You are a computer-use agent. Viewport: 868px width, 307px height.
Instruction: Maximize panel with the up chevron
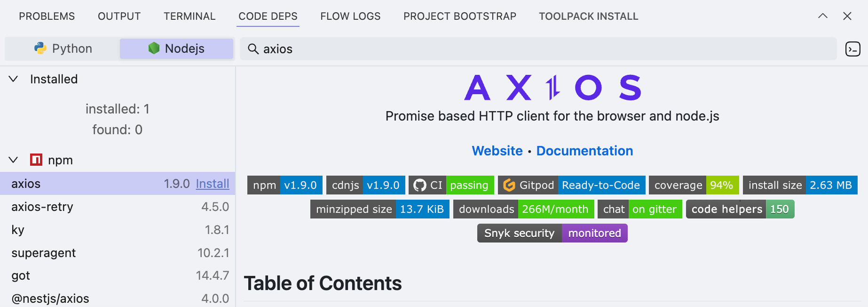(x=822, y=16)
